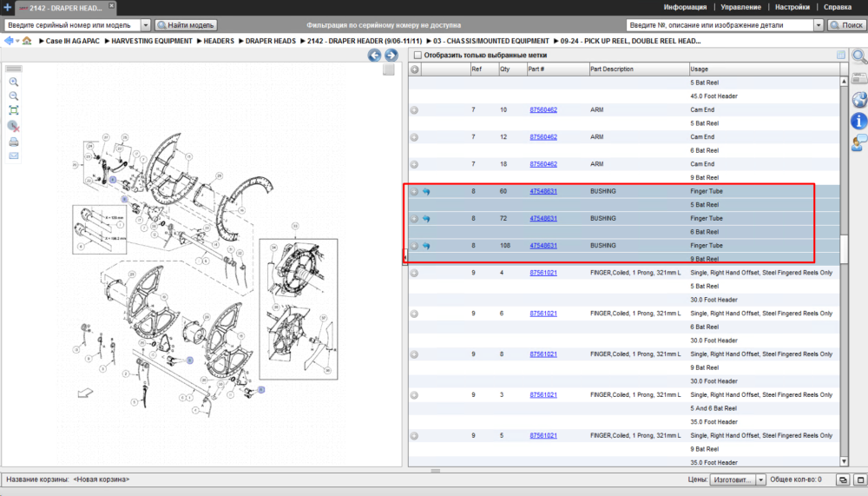Image resolution: width=868 pixels, height=496 pixels.
Task: Open part link 87561021 with Qty 4
Action: [x=543, y=273]
